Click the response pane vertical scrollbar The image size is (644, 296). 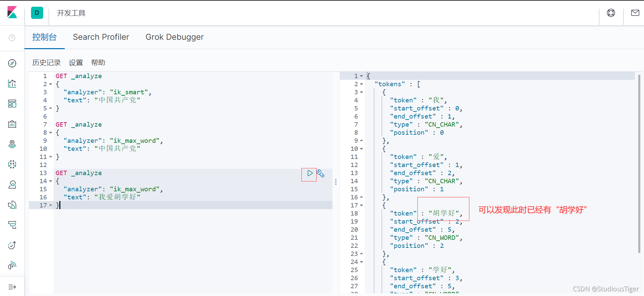(639, 163)
